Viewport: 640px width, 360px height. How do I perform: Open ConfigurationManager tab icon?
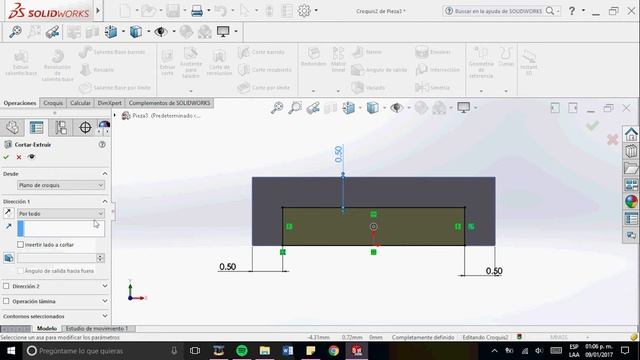pos(61,128)
